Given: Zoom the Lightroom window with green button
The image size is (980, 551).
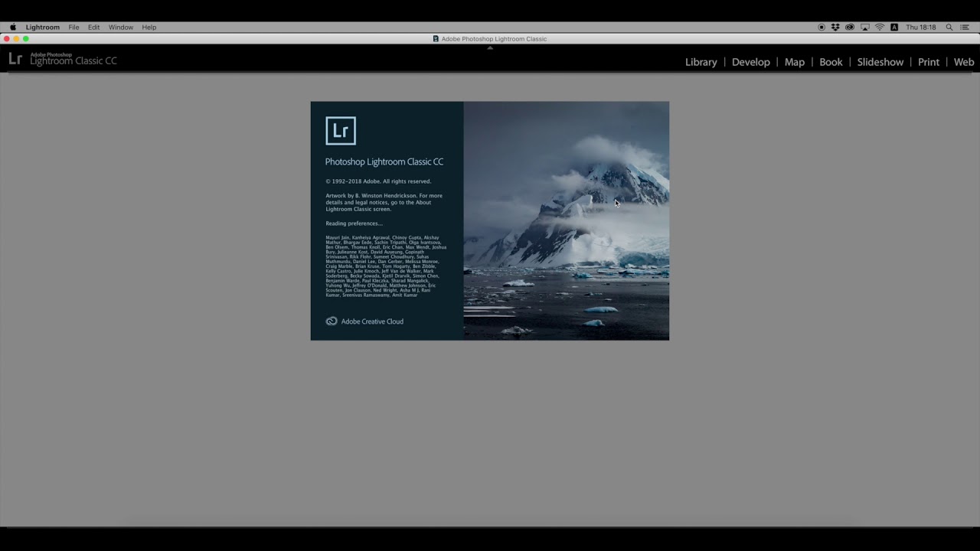Looking at the screenshot, I should [x=26, y=38].
